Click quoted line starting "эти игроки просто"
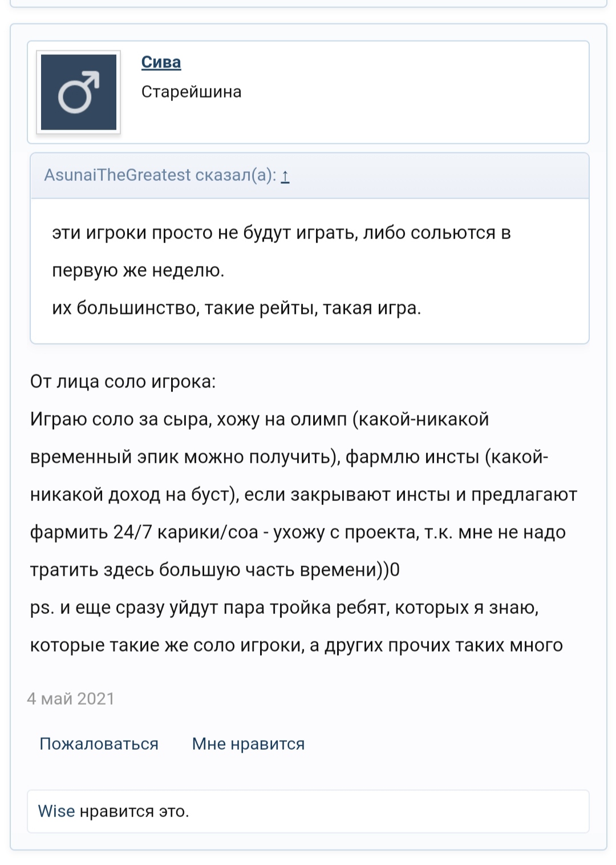This screenshot has width=616, height=865. 281,233
